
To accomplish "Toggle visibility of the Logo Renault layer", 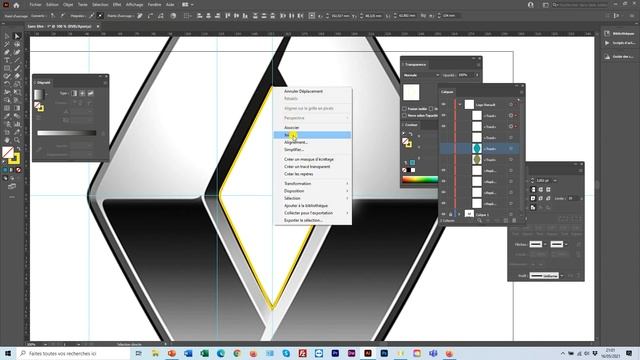I will coord(444,104).
